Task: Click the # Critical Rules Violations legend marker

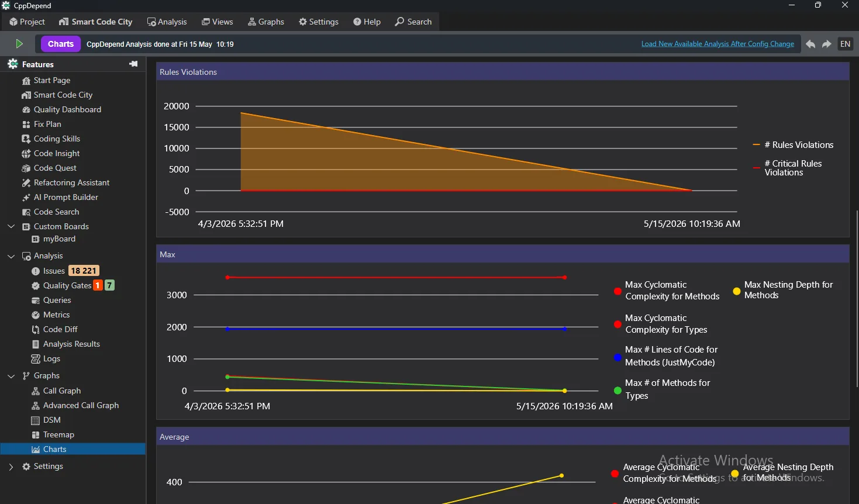Action: click(757, 168)
